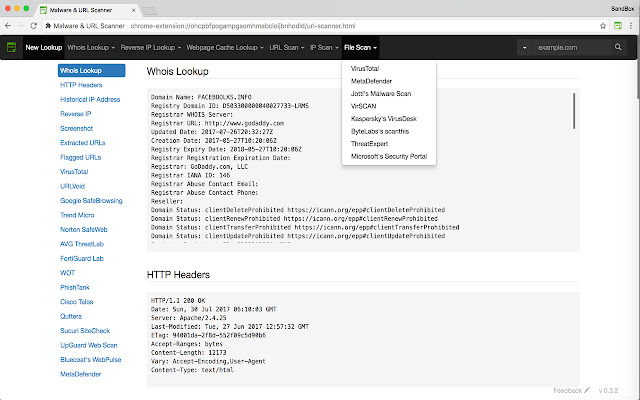The height and width of the screenshot is (400, 640).
Task: Click the search magnifier icon
Action: [618, 47]
